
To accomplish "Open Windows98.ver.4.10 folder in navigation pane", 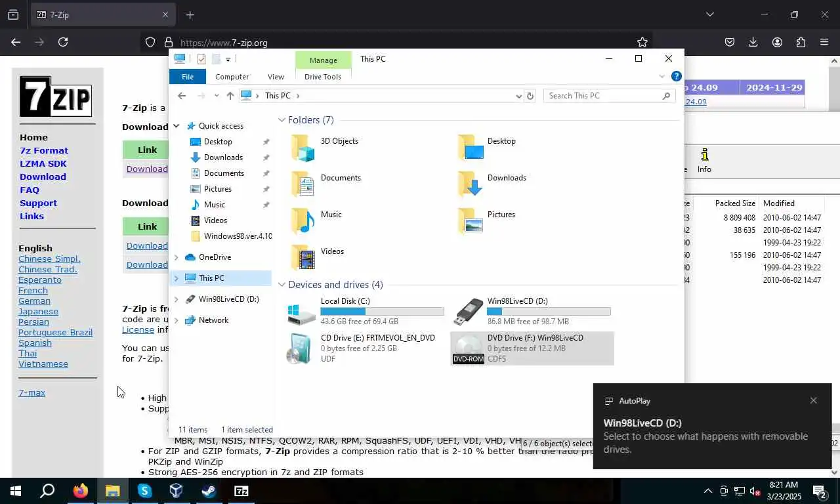I will click(238, 236).
